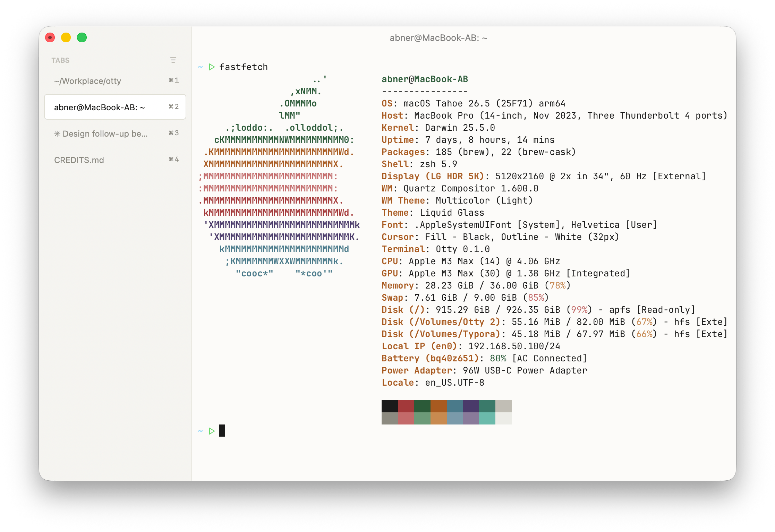This screenshot has width=775, height=532.
Task: Click the prompt arrow beside the block cursor
Action: [x=212, y=431]
